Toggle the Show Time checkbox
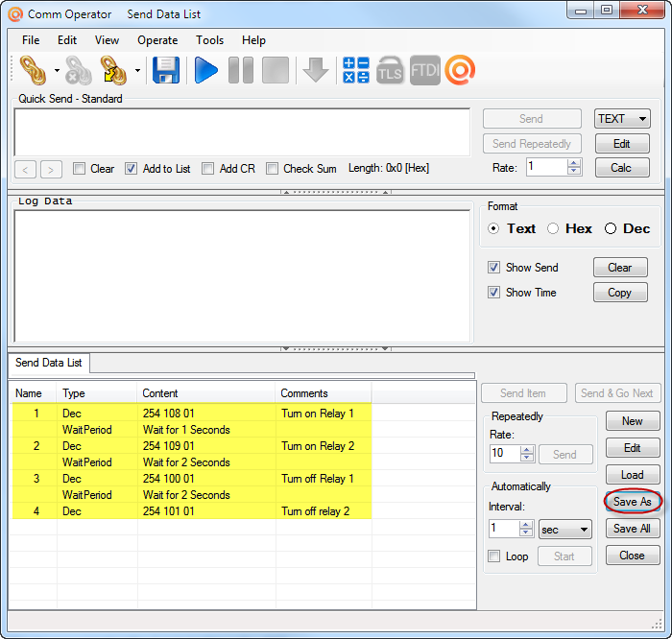 click(493, 293)
